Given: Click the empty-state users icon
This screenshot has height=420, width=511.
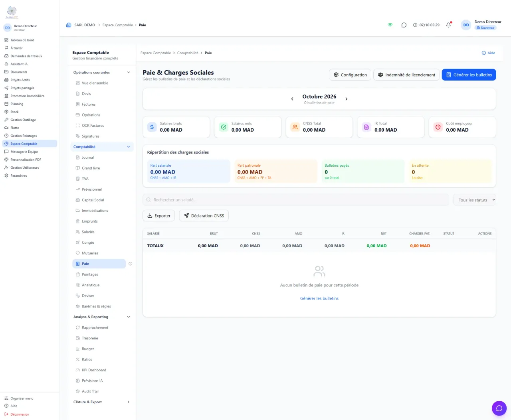Looking at the screenshot, I should point(319,271).
